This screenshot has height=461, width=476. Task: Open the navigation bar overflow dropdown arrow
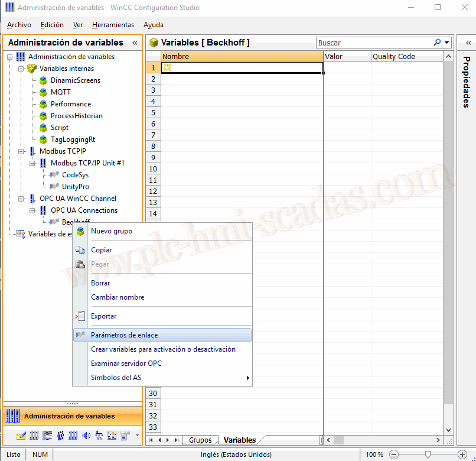(x=137, y=436)
